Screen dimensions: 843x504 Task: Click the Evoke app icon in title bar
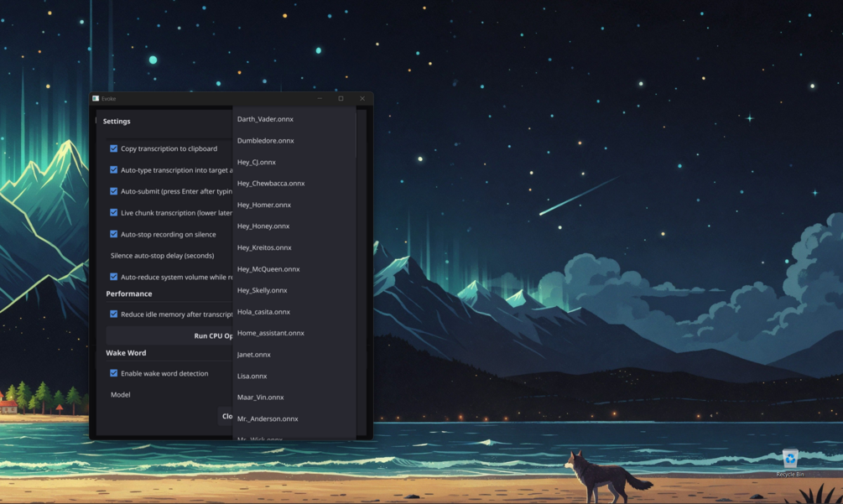coord(96,98)
